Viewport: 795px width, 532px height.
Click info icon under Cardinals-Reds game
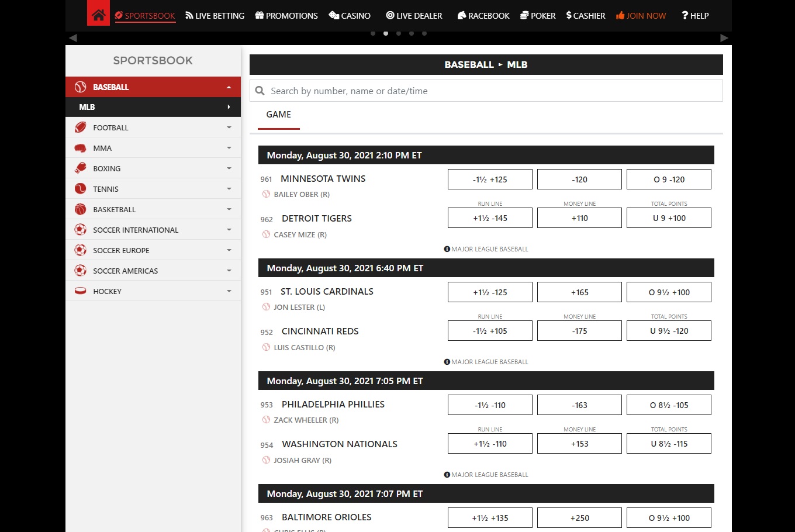click(447, 362)
